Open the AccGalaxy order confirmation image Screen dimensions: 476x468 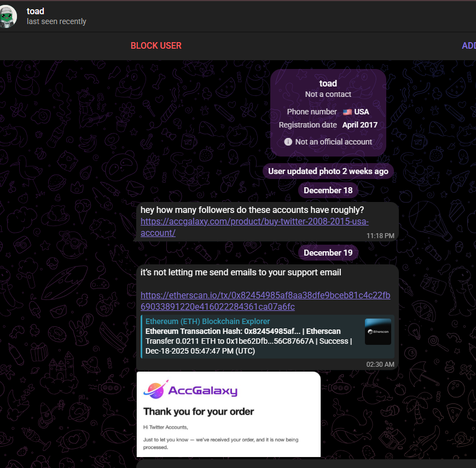(x=229, y=414)
